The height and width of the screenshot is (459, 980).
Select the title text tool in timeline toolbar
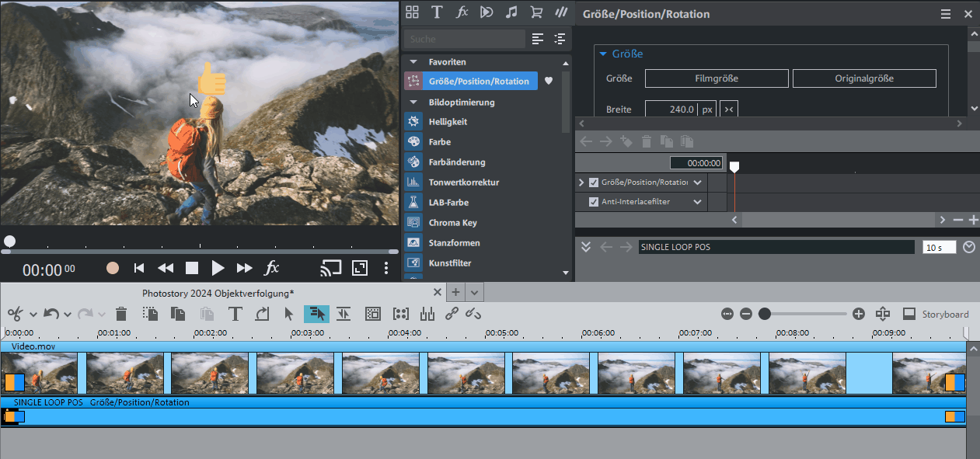tap(235, 314)
